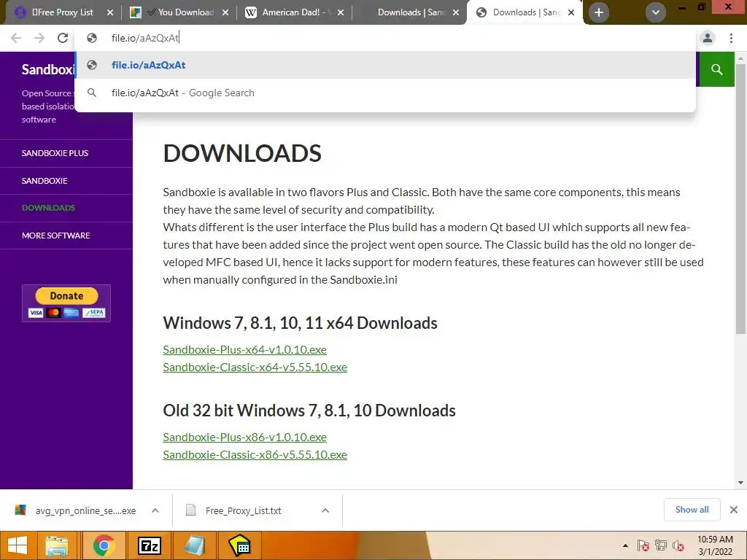The image size is (747, 560).
Task: Close the You Download tab
Action: point(225,12)
